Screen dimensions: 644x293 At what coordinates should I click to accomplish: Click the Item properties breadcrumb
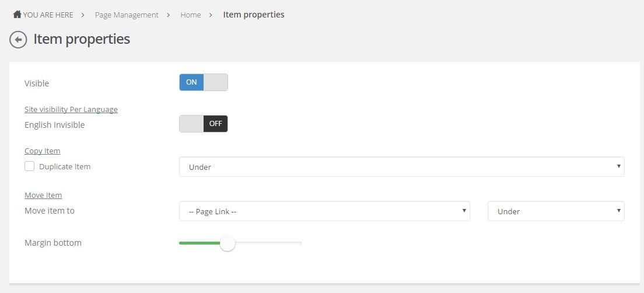(x=253, y=15)
